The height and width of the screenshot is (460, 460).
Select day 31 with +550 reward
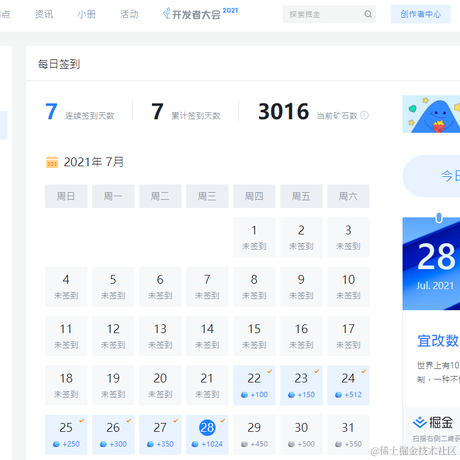point(348,435)
